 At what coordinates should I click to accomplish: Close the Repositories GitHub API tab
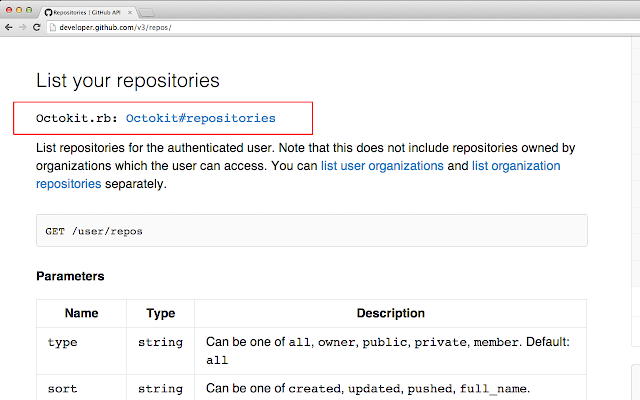130,13
